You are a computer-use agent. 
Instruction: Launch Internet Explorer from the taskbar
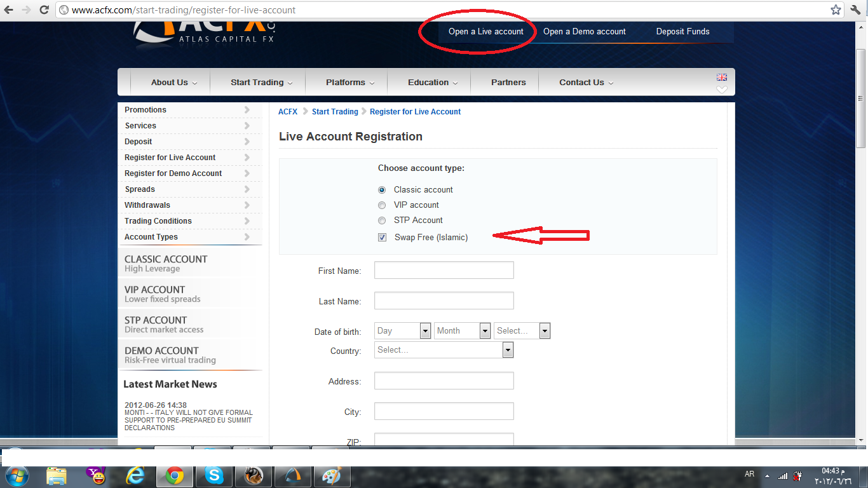(x=135, y=475)
